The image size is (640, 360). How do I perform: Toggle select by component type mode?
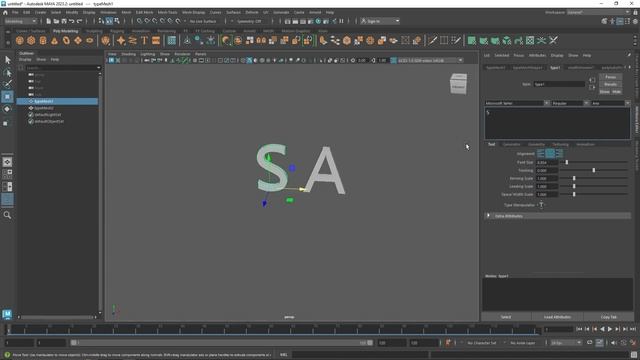pyautogui.click(x=117, y=21)
